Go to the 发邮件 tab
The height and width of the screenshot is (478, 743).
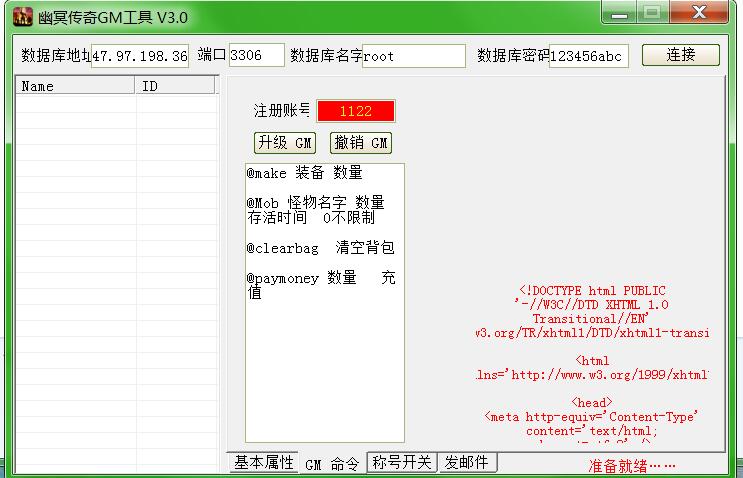click(x=467, y=463)
